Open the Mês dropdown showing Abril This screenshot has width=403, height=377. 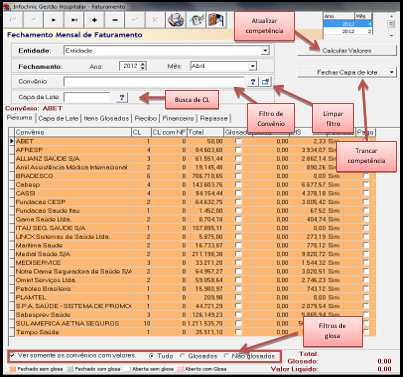tap(252, 66)
